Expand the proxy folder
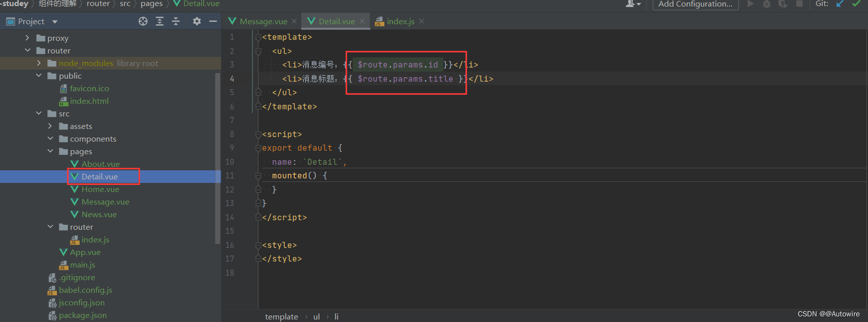Viewport: 868px width, 322px height. point(27,38)
